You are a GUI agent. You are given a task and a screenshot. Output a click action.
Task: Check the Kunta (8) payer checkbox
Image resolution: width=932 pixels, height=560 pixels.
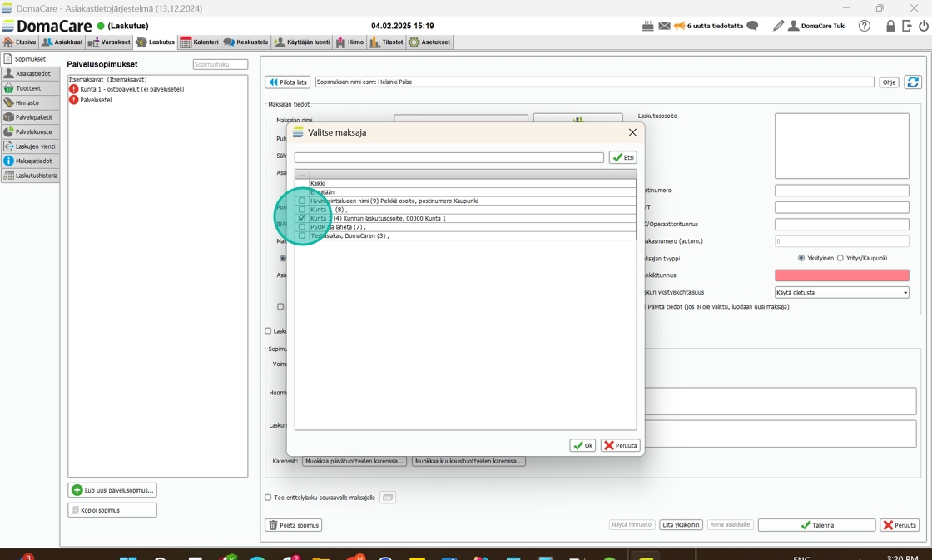(x=302, y=209)
